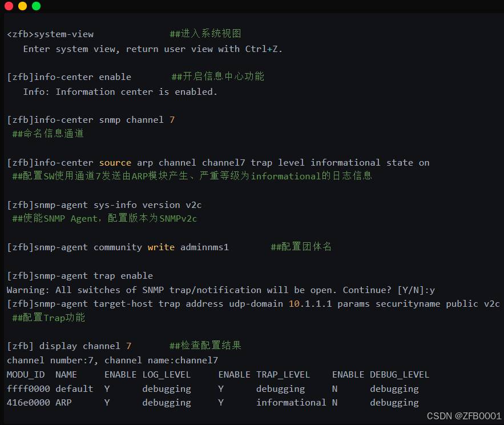The width and height of the screenshot is (504, 425).
Task: Click the red close dot
Action: click(x=9, y=6)
